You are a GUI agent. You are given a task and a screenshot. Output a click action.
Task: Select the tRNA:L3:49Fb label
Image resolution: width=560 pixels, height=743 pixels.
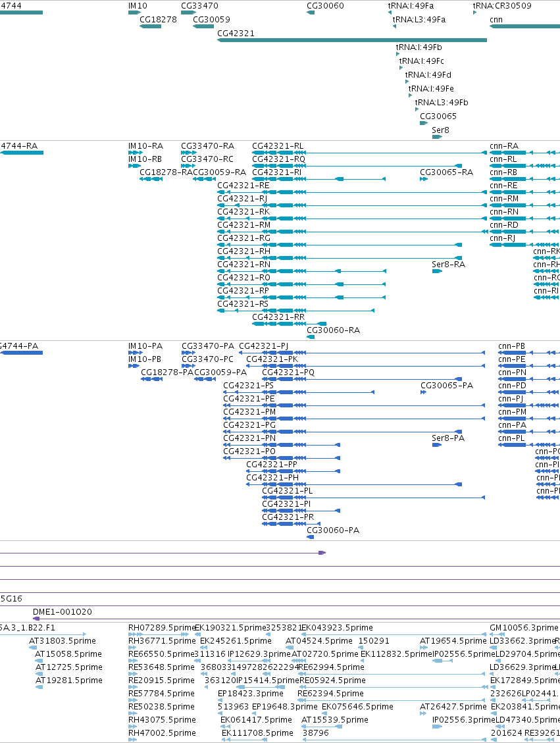coord(442,102)
